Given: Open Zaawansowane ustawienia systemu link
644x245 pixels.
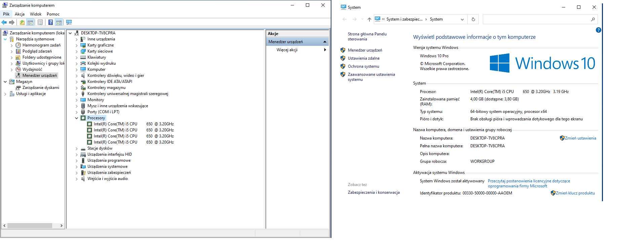Looking at the screenshot, I should 371,77.
